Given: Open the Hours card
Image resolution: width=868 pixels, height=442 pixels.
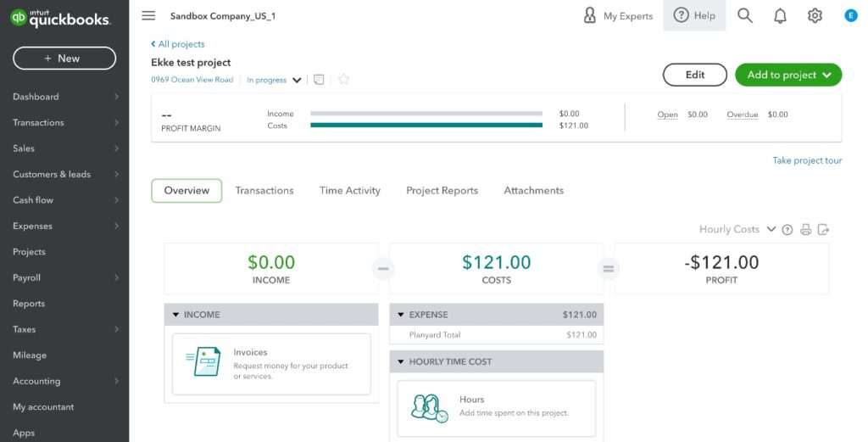Looking at the screenshot, I should pyautogui.click(x=497, y=408).
